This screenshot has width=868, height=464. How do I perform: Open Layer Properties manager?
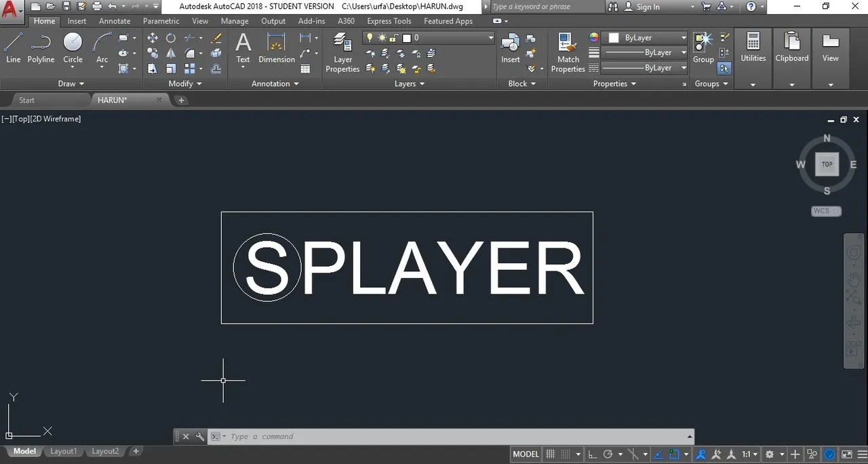342,53
